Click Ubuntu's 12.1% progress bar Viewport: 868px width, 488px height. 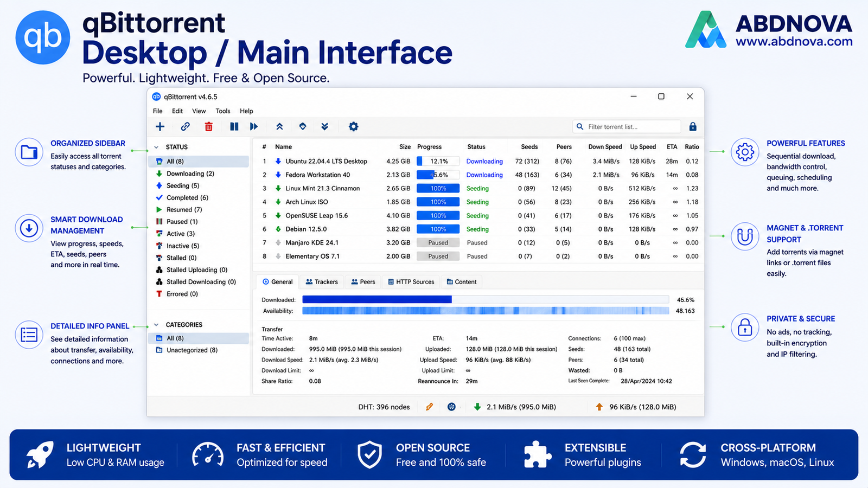pos(438,161)
